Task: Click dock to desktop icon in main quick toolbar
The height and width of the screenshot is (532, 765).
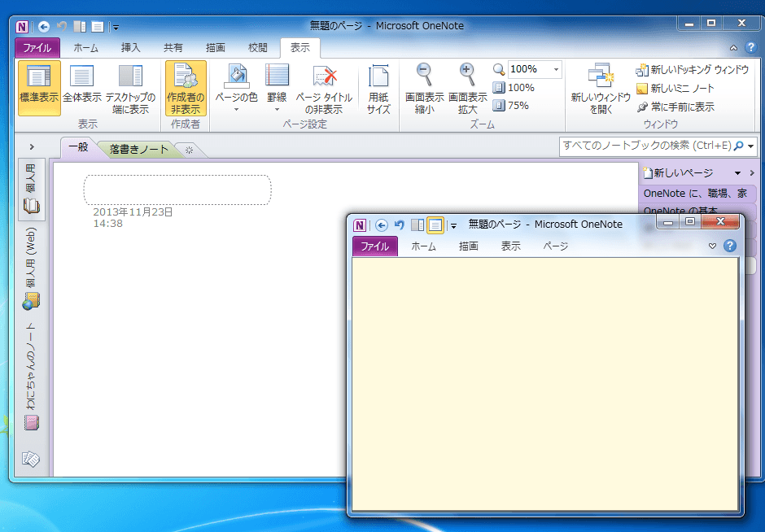Action: [80, 26]
